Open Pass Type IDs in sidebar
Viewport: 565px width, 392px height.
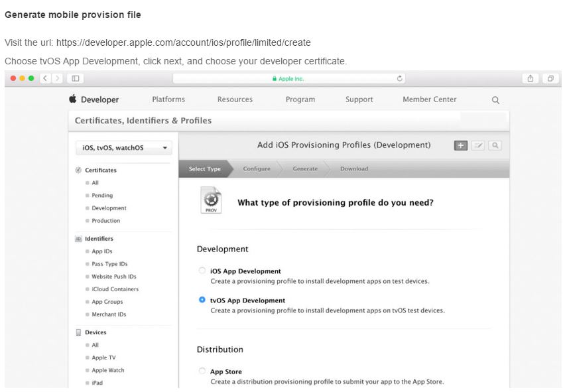tap(109, 264)
